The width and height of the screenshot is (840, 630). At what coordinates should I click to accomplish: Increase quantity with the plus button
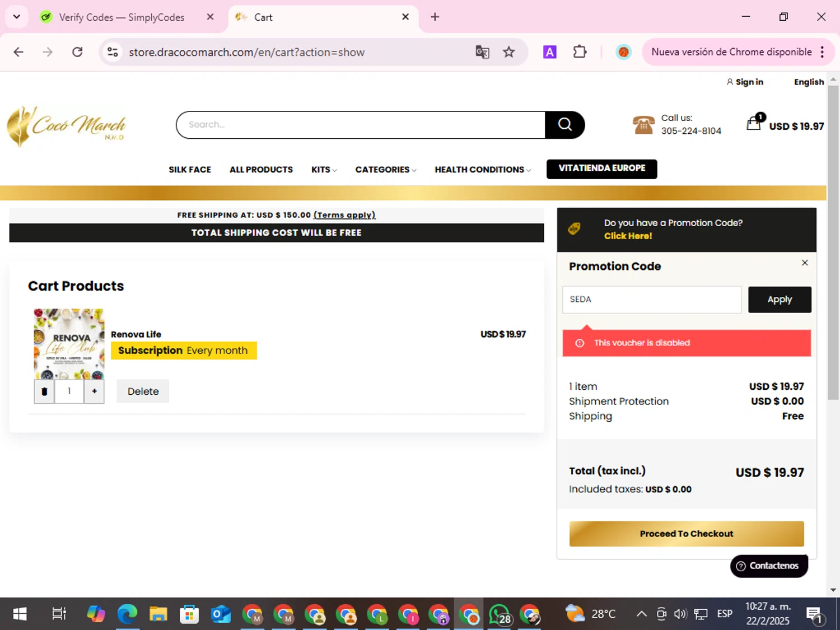[94, 391]
